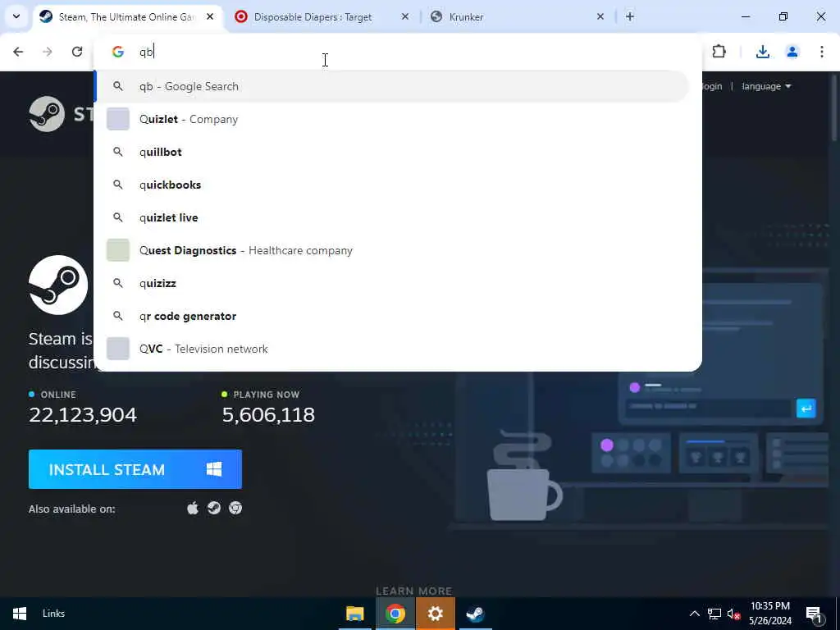This screenshot has height=630, width=840.
Task: Open the tab search dropdown arrow
Action: pyautogui.click(x=16, y=16)
